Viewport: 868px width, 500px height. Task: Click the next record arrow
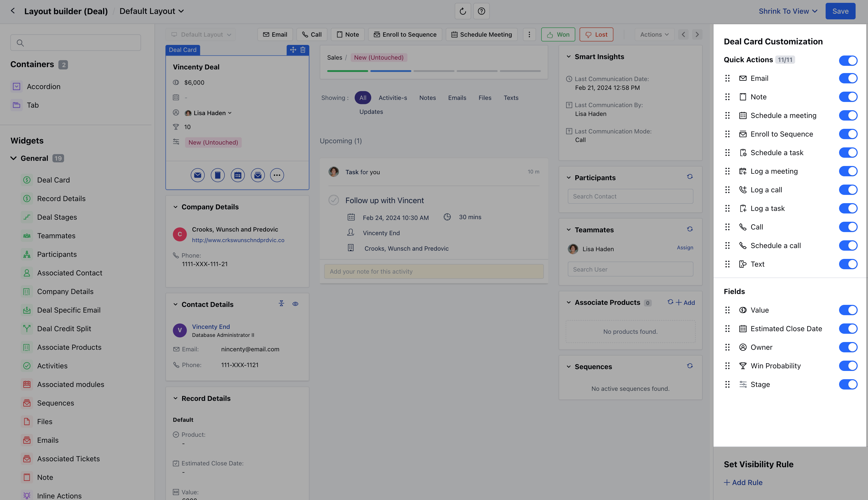[x=697, y=34]
